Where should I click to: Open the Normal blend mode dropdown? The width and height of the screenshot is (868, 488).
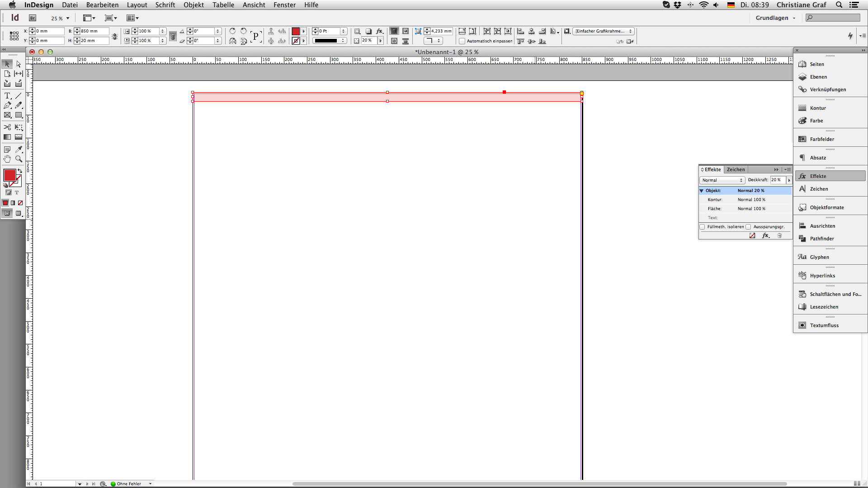click(722, 180)
